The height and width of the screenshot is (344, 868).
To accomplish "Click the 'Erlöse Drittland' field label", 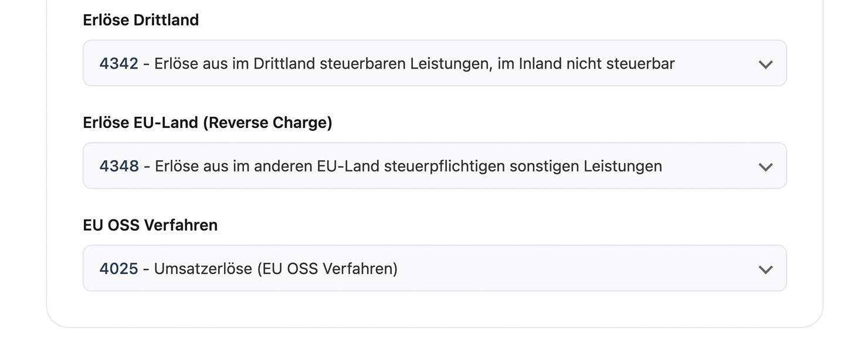I will point(141,20).
